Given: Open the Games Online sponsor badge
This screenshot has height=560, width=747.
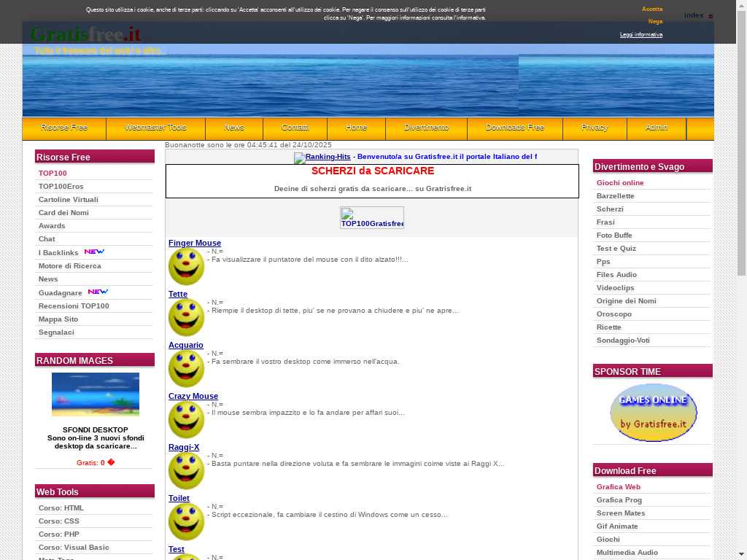Looking at the screenshot, I should [x=653, y=413].
